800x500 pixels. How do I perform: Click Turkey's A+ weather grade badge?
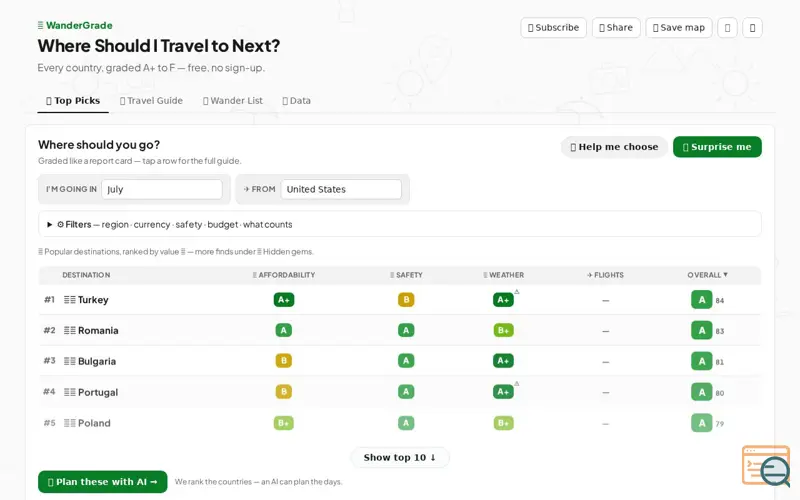click(x=503, y=300)
